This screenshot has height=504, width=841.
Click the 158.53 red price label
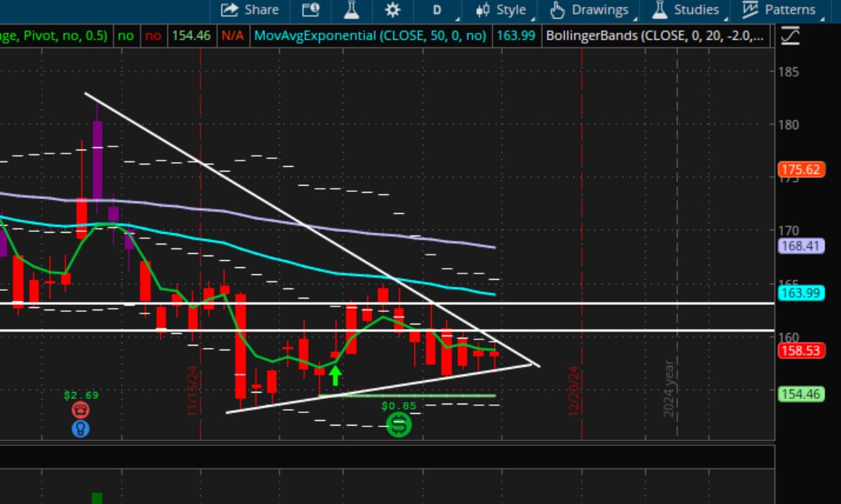pos(801,351)
